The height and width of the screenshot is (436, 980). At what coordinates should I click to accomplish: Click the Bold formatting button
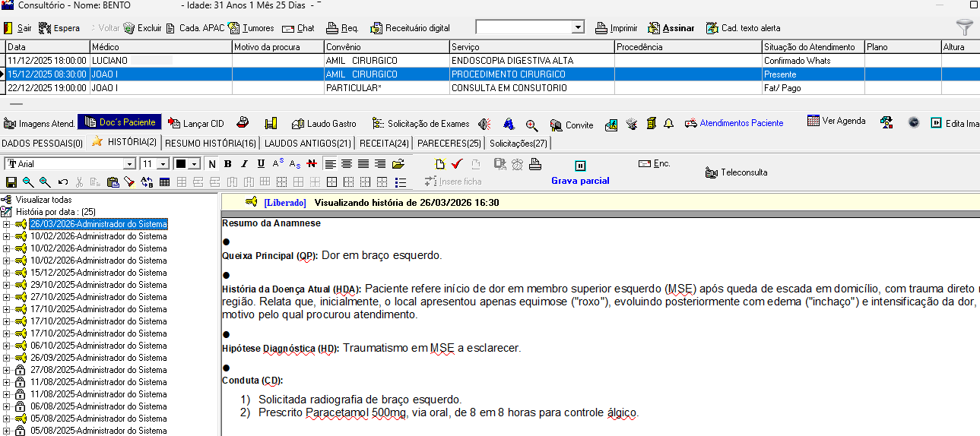227,164
